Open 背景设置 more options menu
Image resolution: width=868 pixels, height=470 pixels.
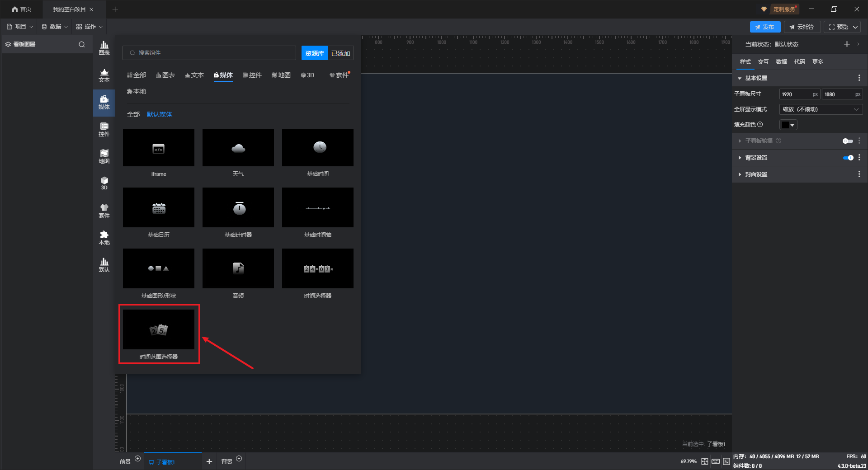859,158
